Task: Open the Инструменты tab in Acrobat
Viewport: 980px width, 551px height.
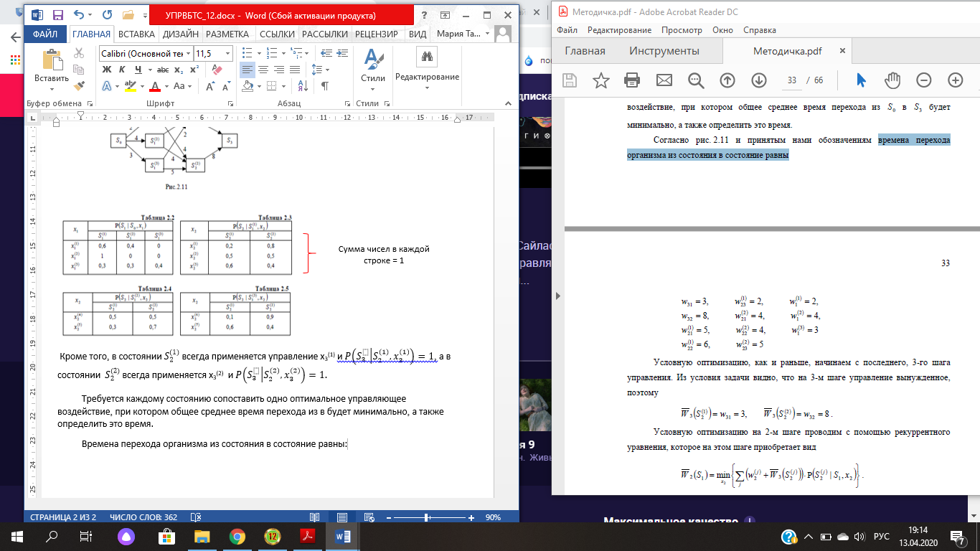Action: click(x=664, y=51)
